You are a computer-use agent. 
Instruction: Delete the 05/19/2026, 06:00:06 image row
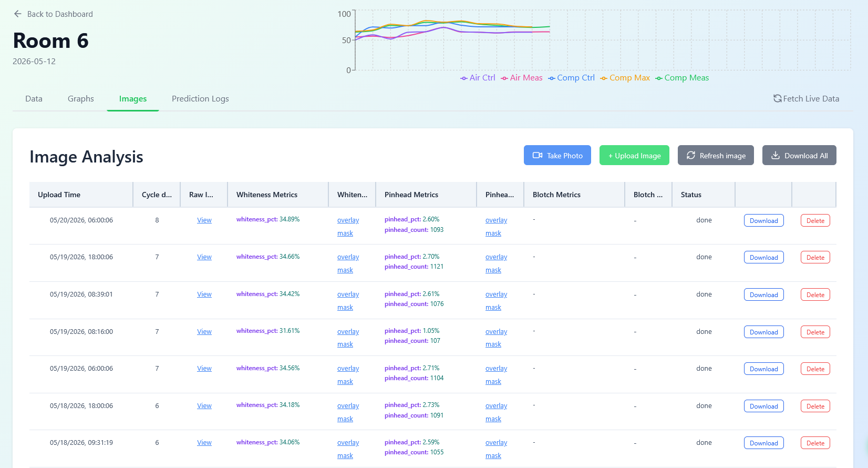[x=815, y=369]
